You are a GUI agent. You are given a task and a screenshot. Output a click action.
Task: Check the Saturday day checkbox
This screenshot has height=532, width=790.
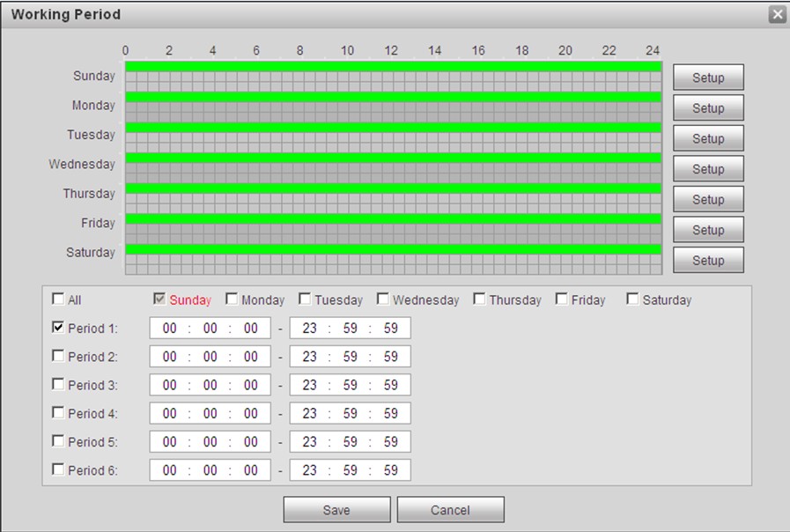[632, 299]
